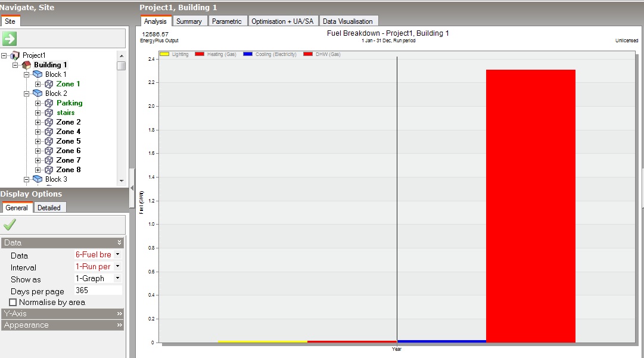This screenshot has height=358, width=644.
Task: Switch to the Summary tab
Action: (189, 21)
